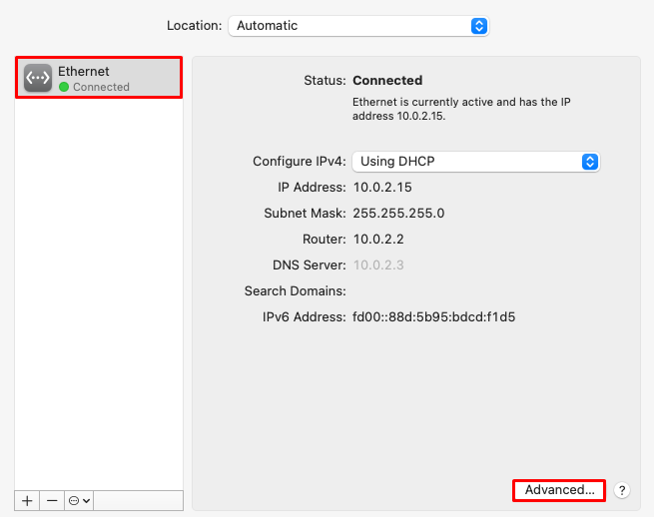Remove selected service with minus button
Viewport: 654px width, 517px height.
[52, 500]
